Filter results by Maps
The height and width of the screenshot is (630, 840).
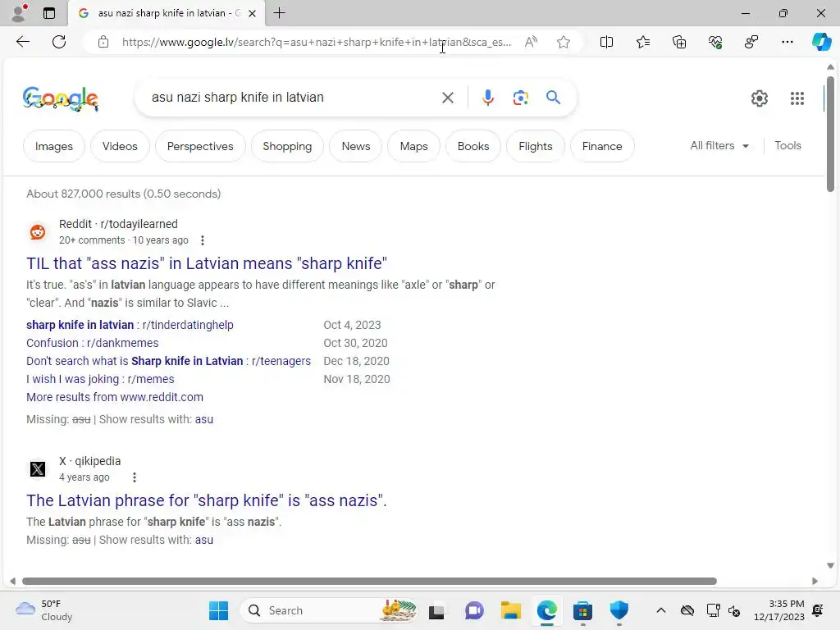[x=413, y=146]
